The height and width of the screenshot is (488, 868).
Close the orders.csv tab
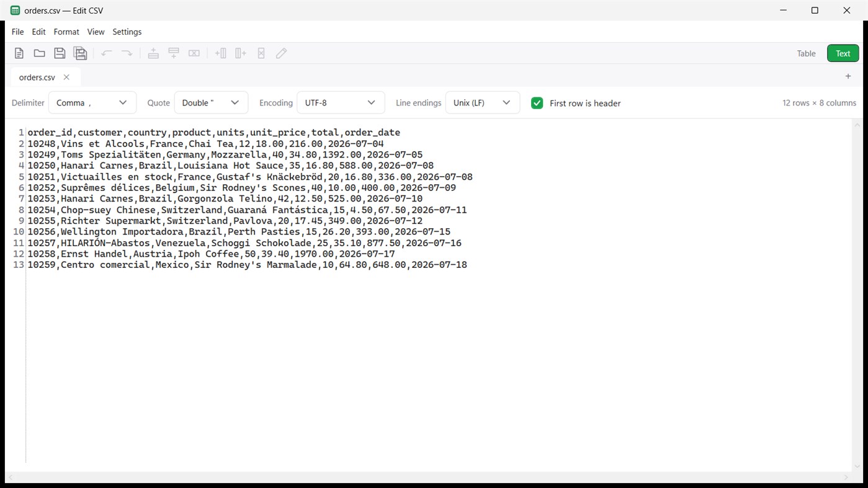click(66, 78)
